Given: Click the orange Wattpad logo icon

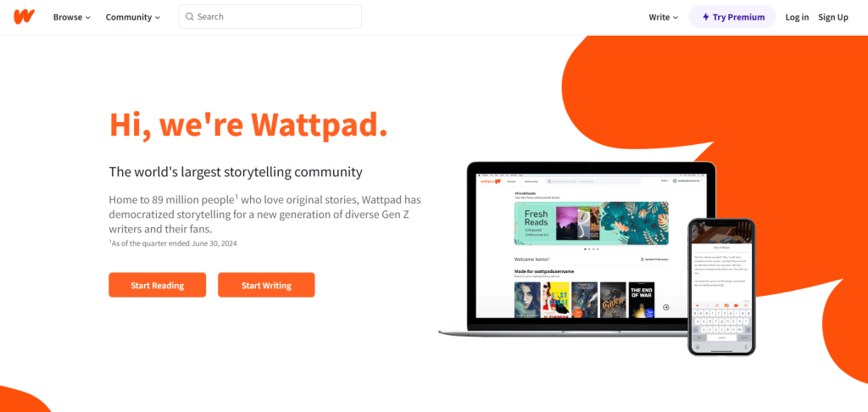Looking at the screenshot, I should (25, 17).
